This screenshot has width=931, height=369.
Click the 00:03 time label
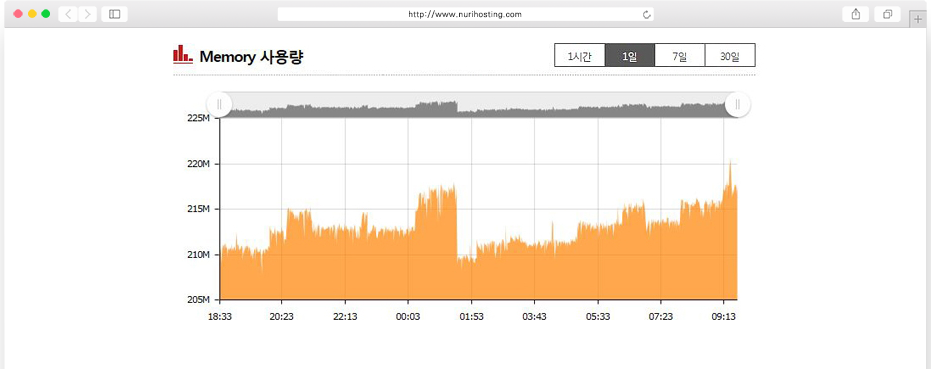(408, 317)
